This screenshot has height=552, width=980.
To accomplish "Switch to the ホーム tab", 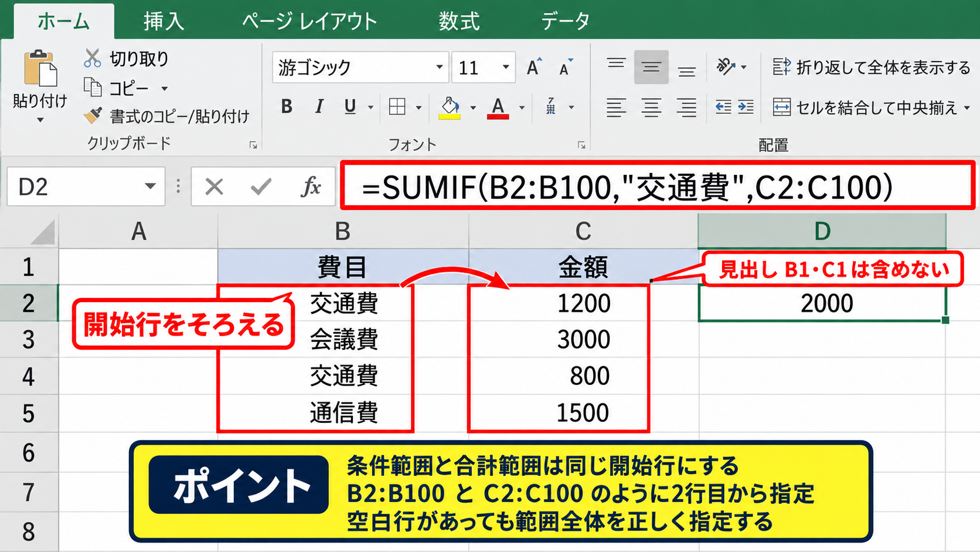I will tap(63, 22).
